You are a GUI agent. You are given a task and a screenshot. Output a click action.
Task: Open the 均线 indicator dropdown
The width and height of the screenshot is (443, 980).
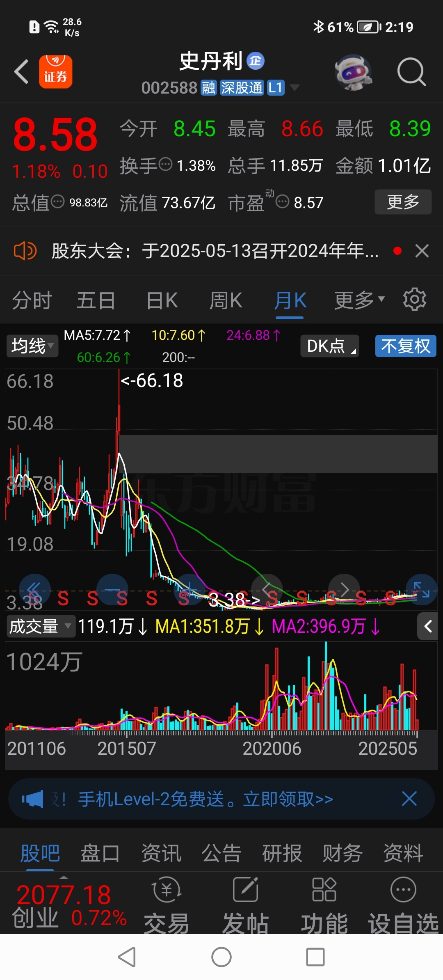pyautogui.click(x=32, y=346)
